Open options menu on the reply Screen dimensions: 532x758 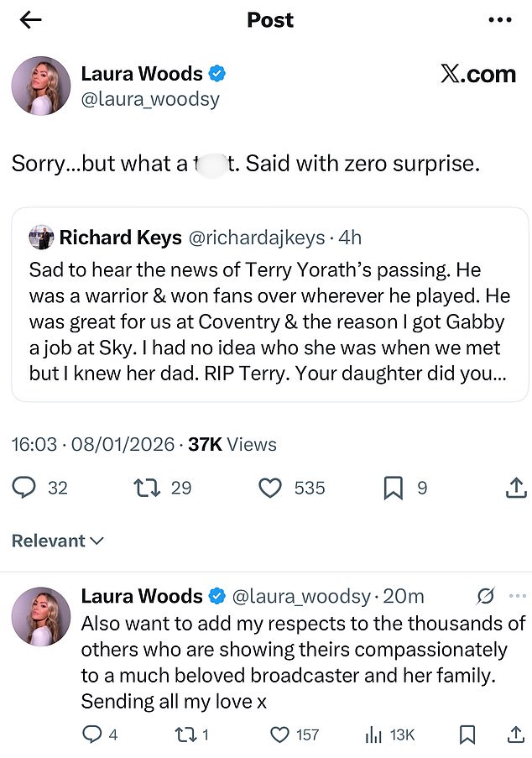coord(518,596)
